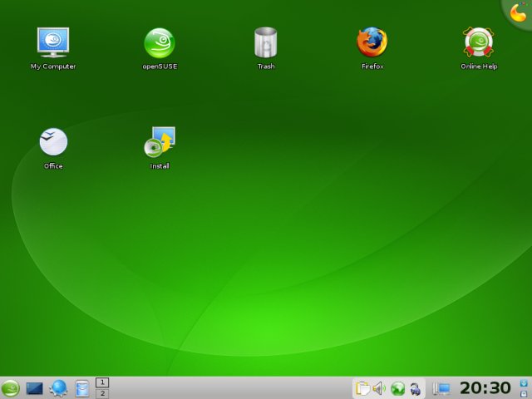
Task: Click the upper small button beside clock
Action: tap(524, 383)
